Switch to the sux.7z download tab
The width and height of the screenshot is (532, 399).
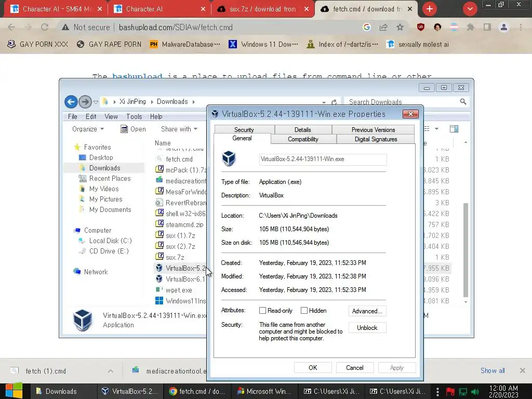(x=262, y=9)
